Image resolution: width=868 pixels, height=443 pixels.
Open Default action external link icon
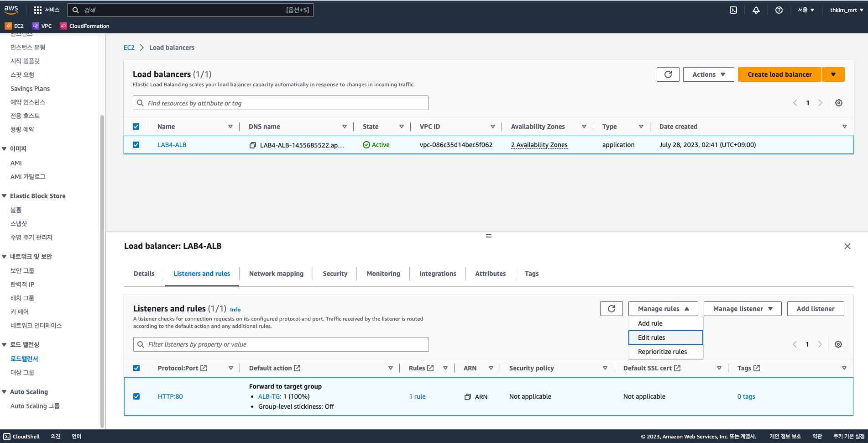pos(297,368)
